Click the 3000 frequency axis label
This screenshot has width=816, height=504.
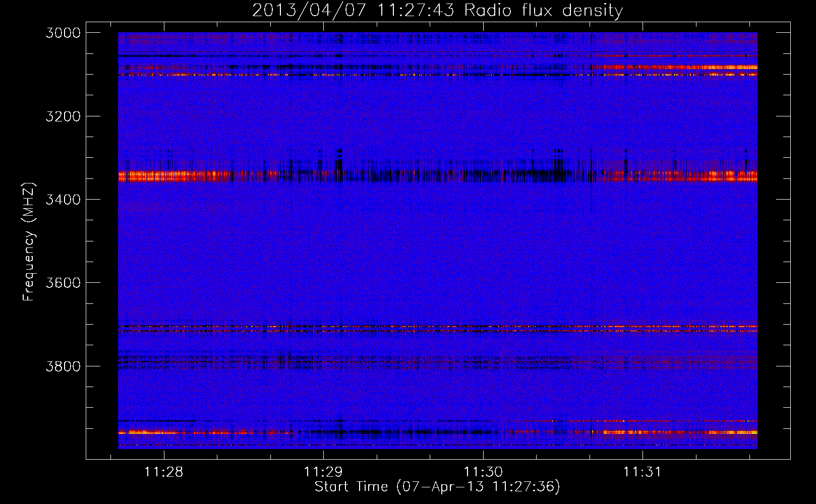(x=63, y=33)
